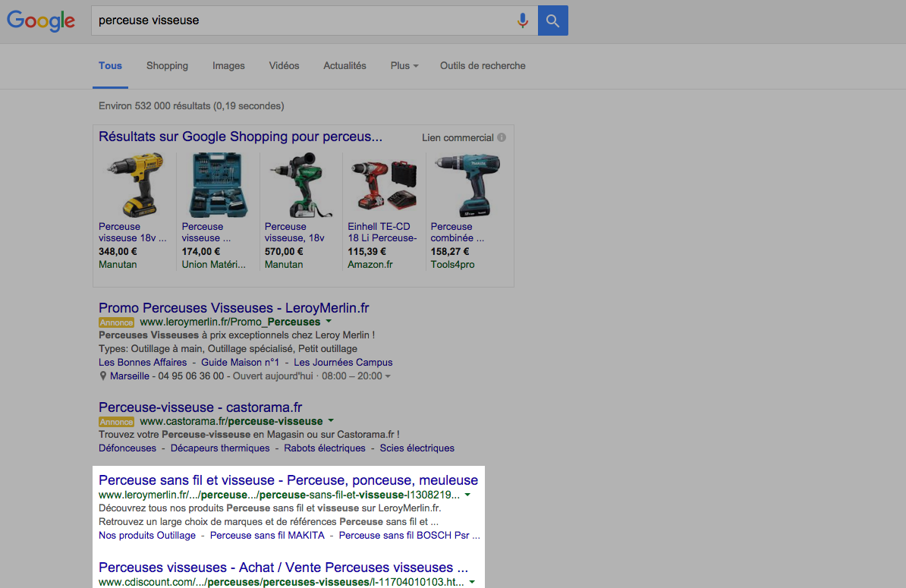The width and height of the screenshot is (906, 588).
Task: Select the Tous tab
Action: tap(110, 66)
